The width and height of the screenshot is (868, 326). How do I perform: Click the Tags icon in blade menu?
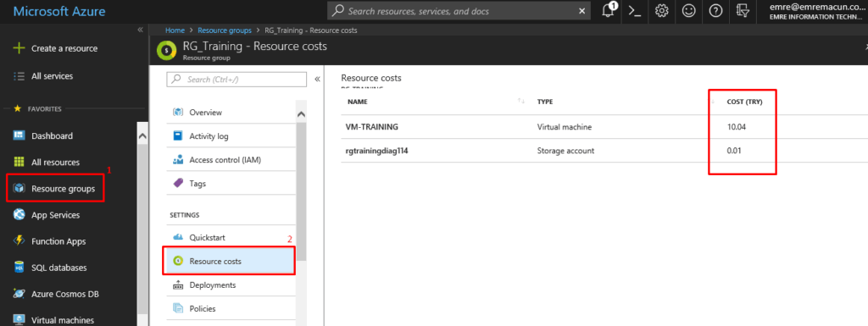(x=178, y=183)
